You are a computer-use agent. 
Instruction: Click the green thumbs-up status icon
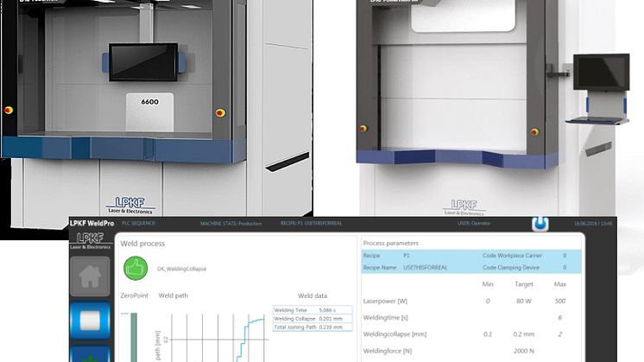[x=136, y=269]
